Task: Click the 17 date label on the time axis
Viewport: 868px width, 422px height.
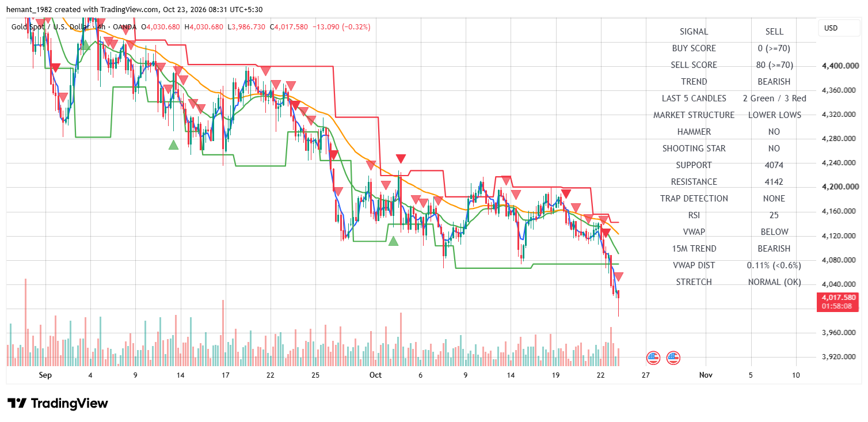Action: (225, 375)
